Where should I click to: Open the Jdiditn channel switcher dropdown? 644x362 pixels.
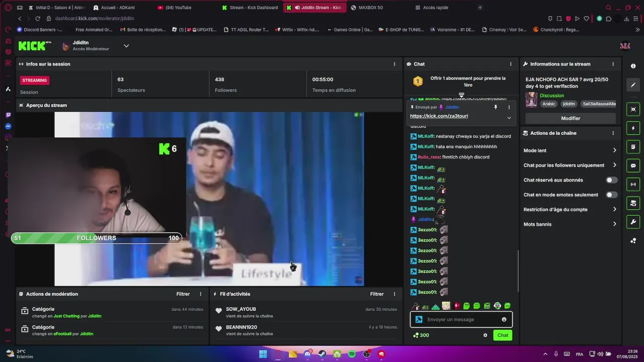coord(126,46)
